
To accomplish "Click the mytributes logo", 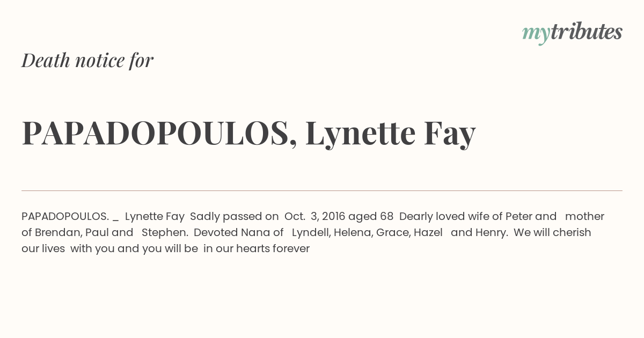I will (572, 33).
